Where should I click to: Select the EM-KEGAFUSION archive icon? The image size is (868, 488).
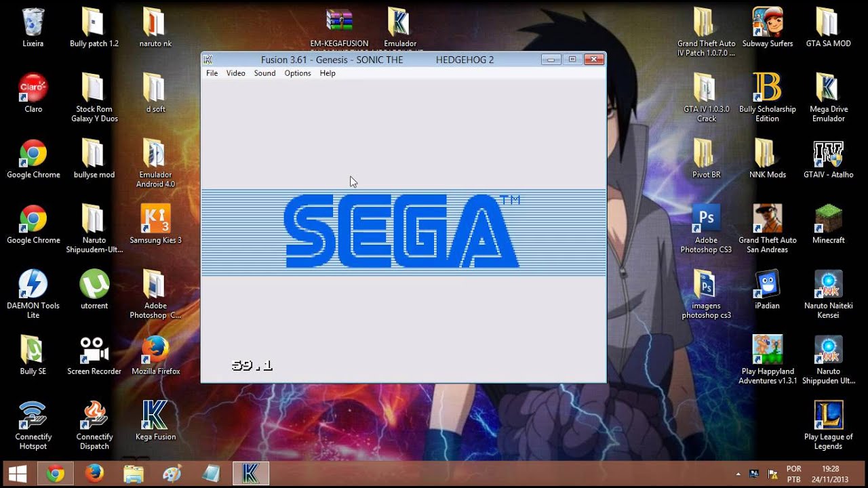[339, 27]
